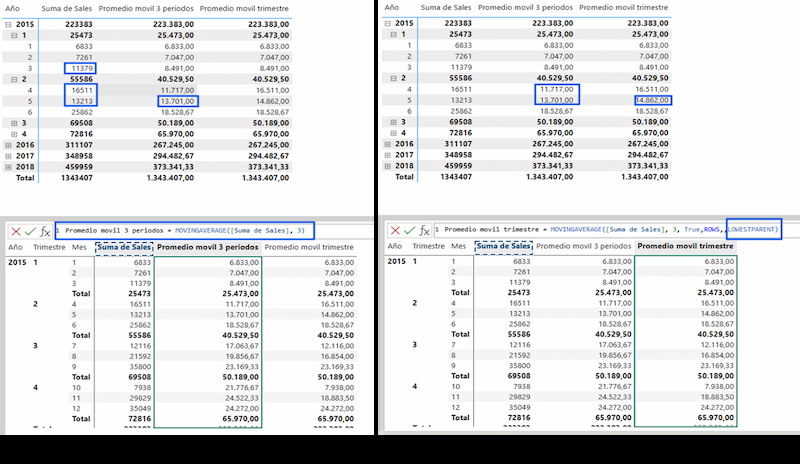The image size is (800, 464).
Task: Expand quarter 3 in the top-left matrix
Action: pos(15,122)
